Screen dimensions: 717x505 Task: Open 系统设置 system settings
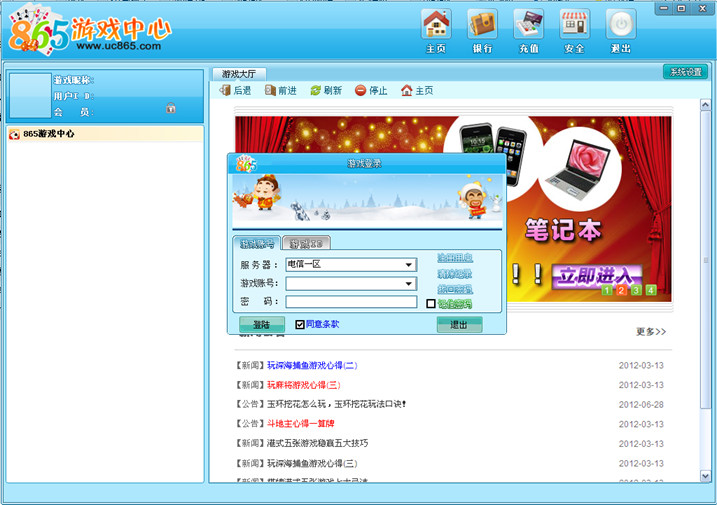point(685,72)
